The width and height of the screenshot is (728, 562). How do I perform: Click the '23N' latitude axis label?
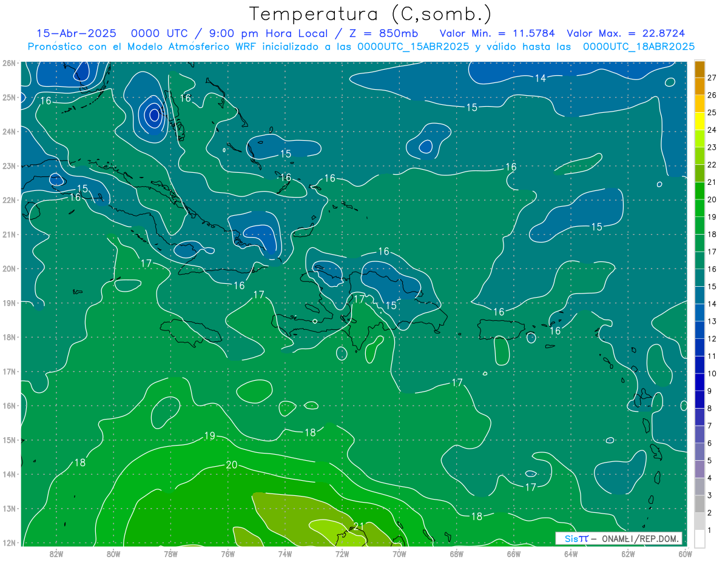pyautogui.click(x=9, y=166)
